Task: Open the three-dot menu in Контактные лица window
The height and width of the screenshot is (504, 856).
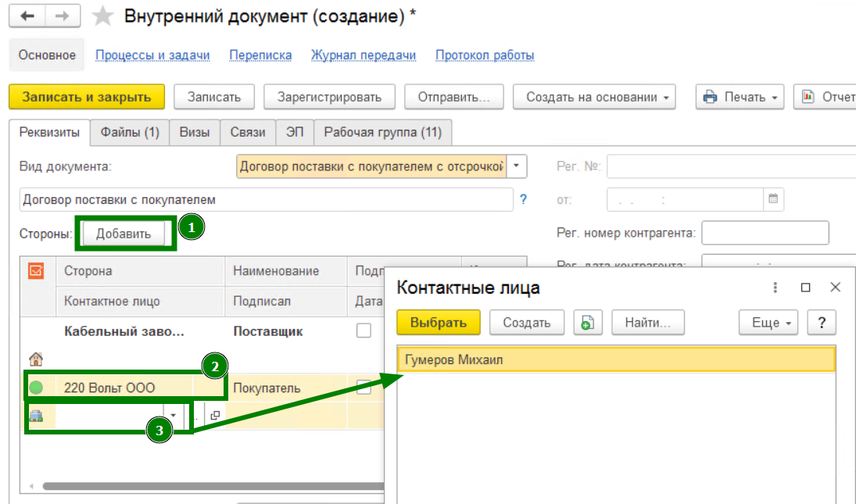Action: click(775, 288)
